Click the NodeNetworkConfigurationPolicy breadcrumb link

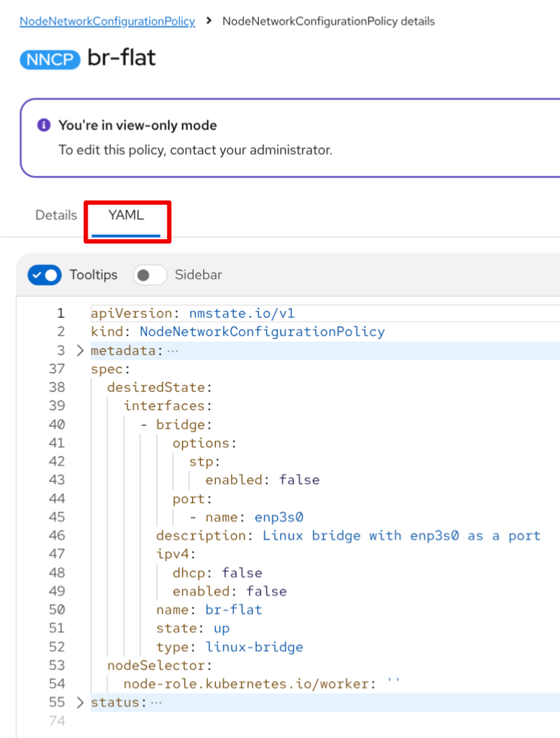coord(107,21)
